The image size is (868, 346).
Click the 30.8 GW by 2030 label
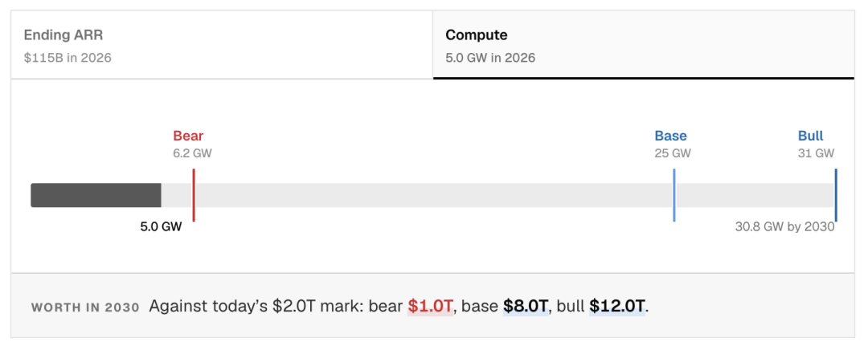(784, 226)
